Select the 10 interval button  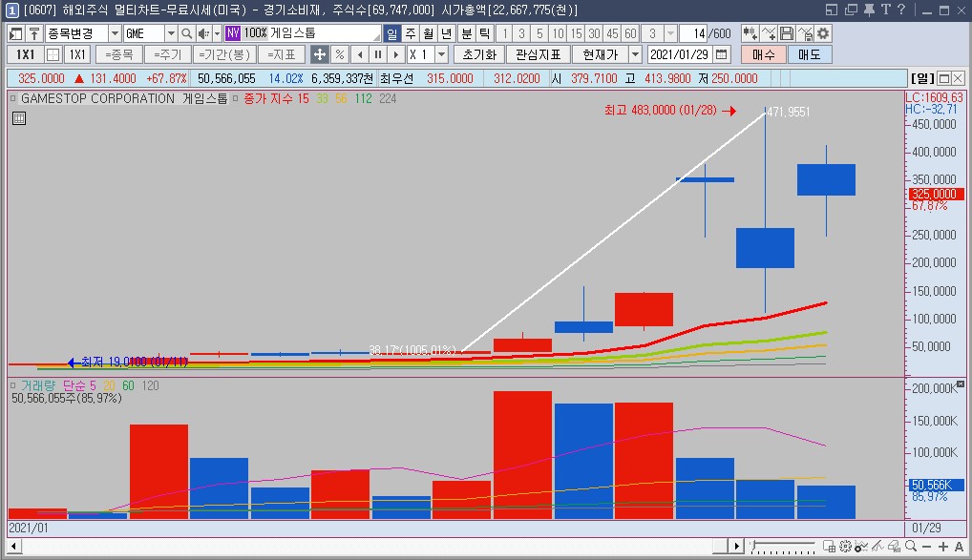[x=559, y=33]
